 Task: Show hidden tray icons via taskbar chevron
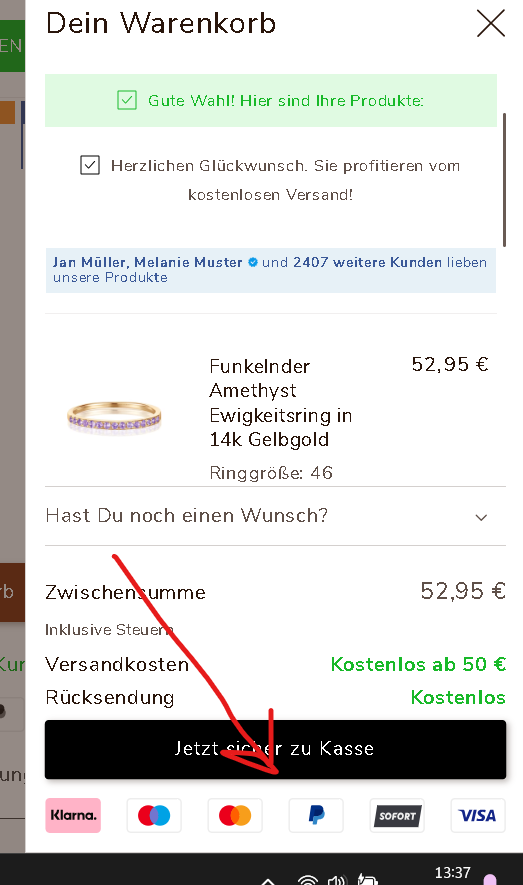tap(268, 881)
